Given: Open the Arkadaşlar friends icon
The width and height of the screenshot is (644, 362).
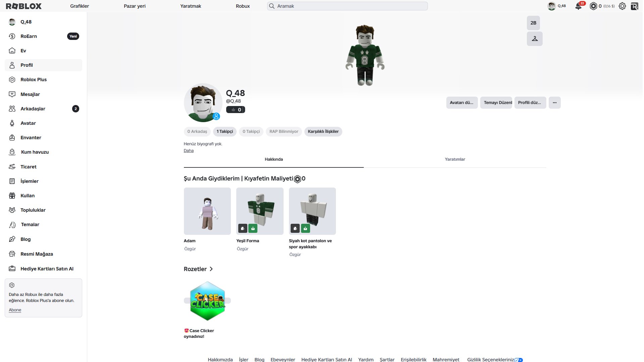Looking at the screenshot, I should click(12, 109).
